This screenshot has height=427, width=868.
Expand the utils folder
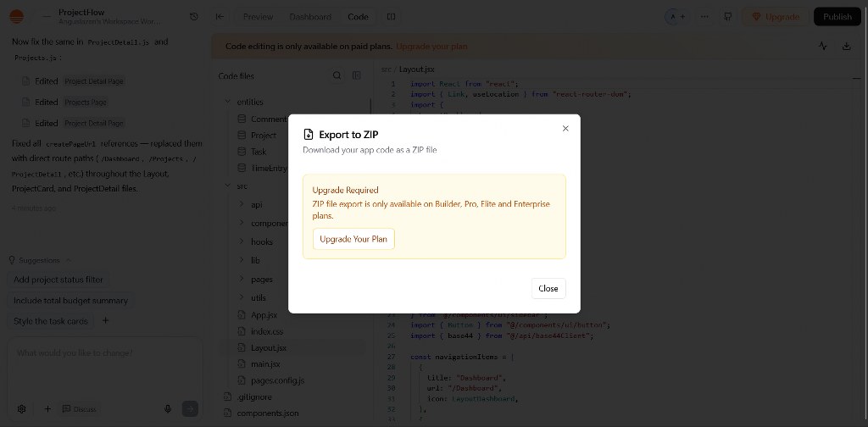pos(258,297)
